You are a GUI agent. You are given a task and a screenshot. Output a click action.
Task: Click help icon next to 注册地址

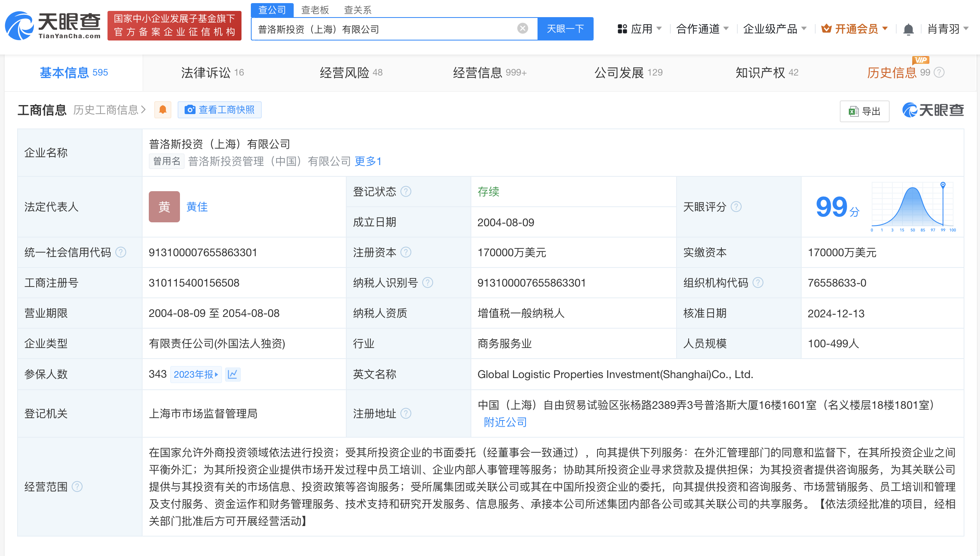[406, 413]
